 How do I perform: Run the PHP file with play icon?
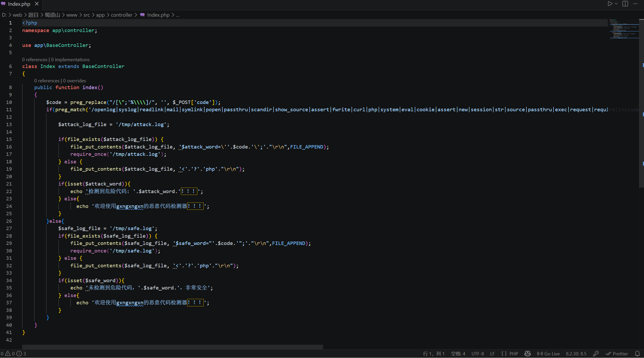coord(610,4)
